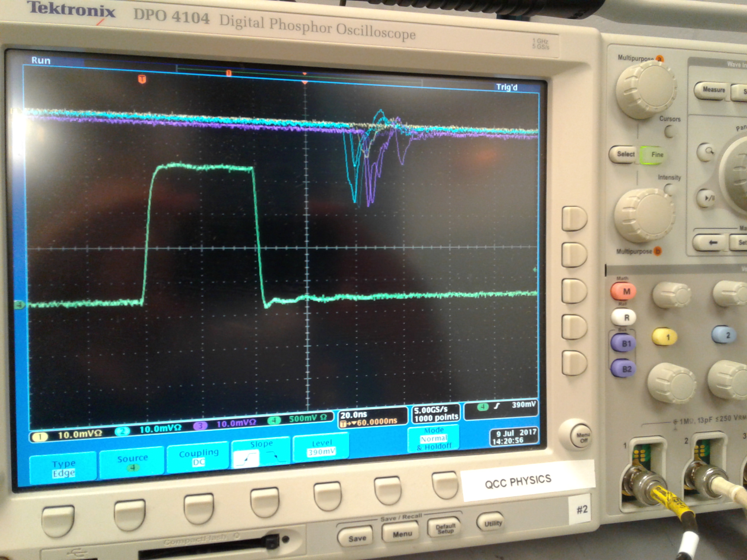Toggle the white R reference button
Viewport: 747px width, 560px height.
pyautogui.click(x=624, y=318)
